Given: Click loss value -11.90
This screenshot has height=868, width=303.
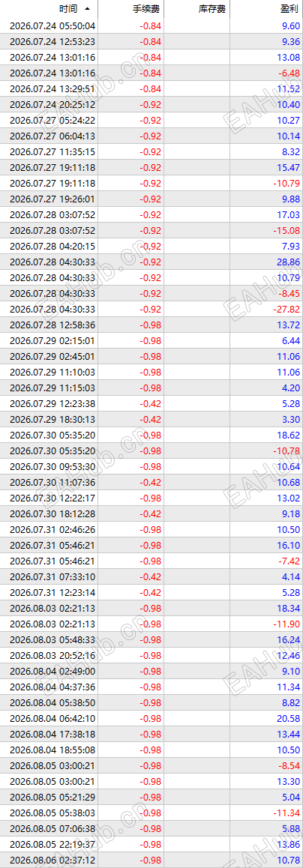Looking at the screenshot, I should [x=287, y=623].
